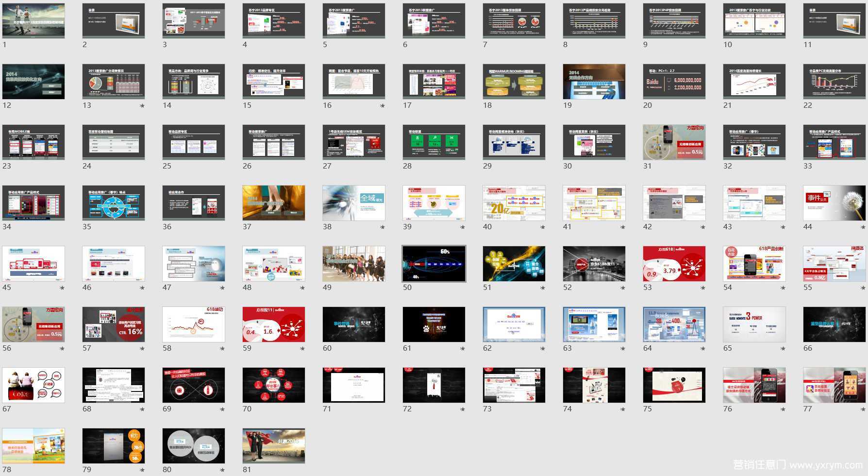Image resolution: width=868 pixels, height=476 pixels.
Task: Click the animation star icon under slide 13
Action: (142, 106)
